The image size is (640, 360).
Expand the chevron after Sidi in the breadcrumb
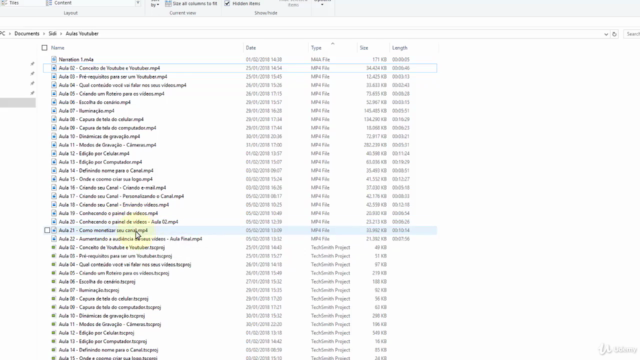coord(61,34)
